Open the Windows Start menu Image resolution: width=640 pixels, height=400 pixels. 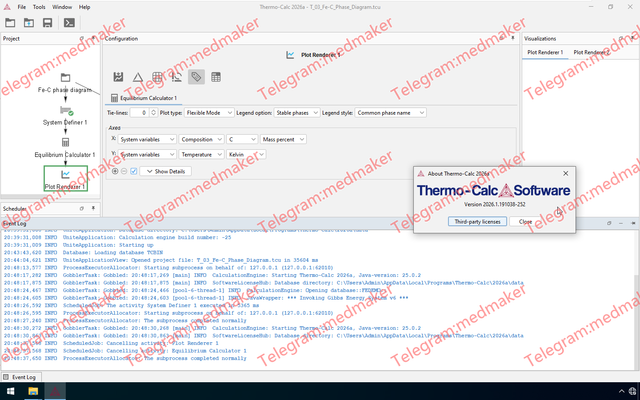click(11, 391)
